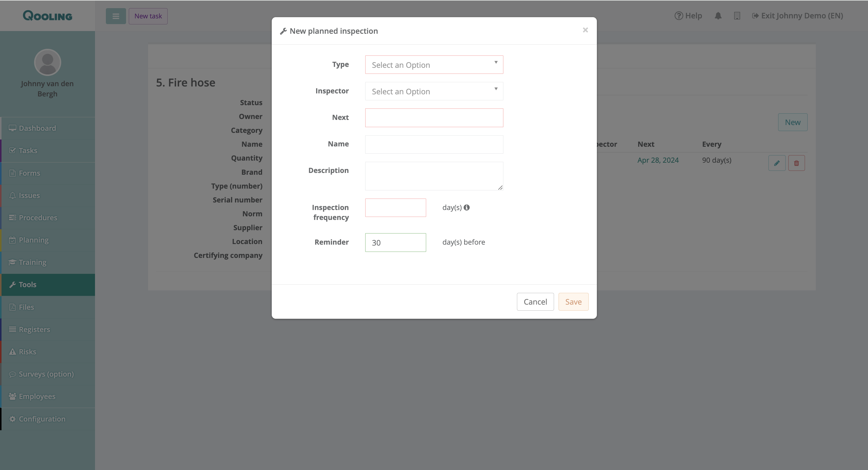The width and height of the screenshot is (868, 470).
Task: Go to Configuration in sidebar
Action: point(42,419)
